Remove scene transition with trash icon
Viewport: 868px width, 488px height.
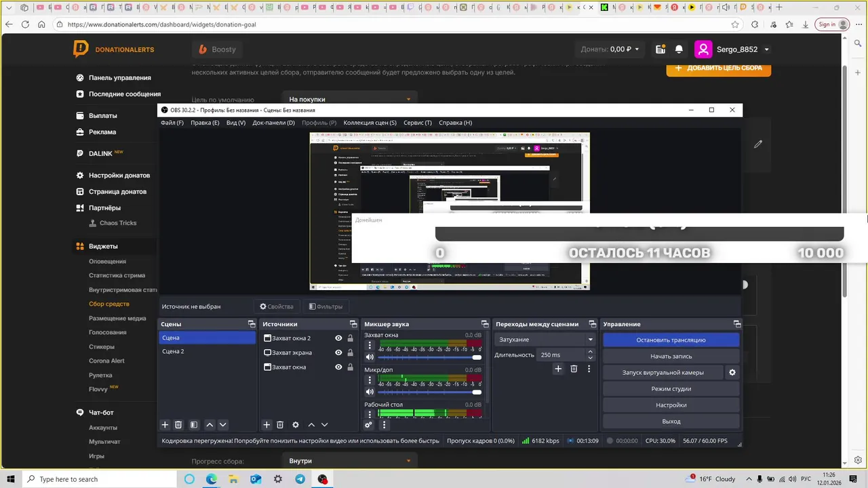(574, 369)
